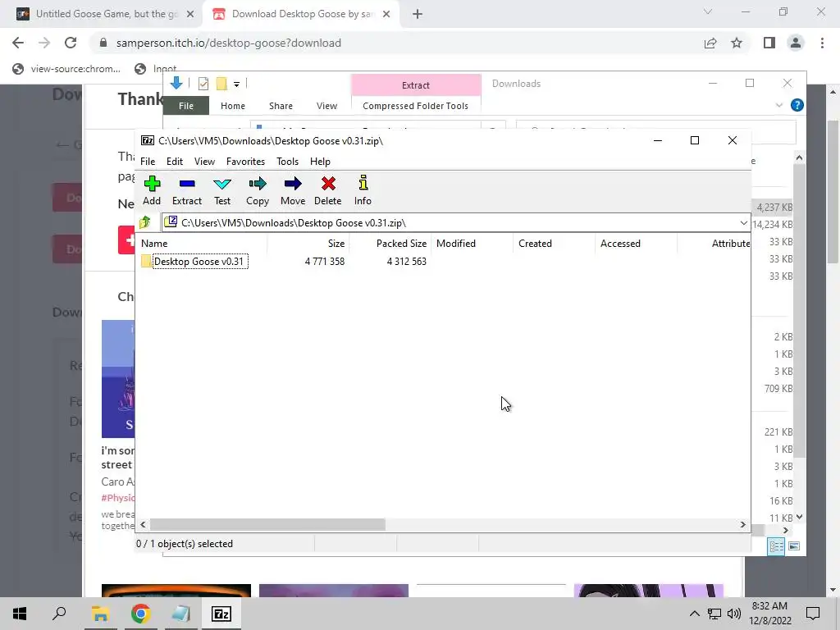840x630 pixels.
Task: Open the Home tab in Explorer ribbon
Action: click(232, 106)
